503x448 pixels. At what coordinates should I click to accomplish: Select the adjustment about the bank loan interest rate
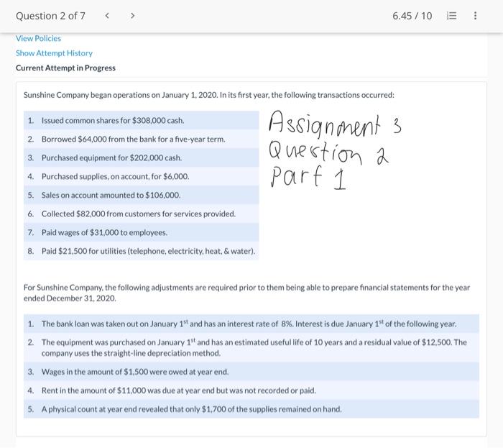point(251,324)
